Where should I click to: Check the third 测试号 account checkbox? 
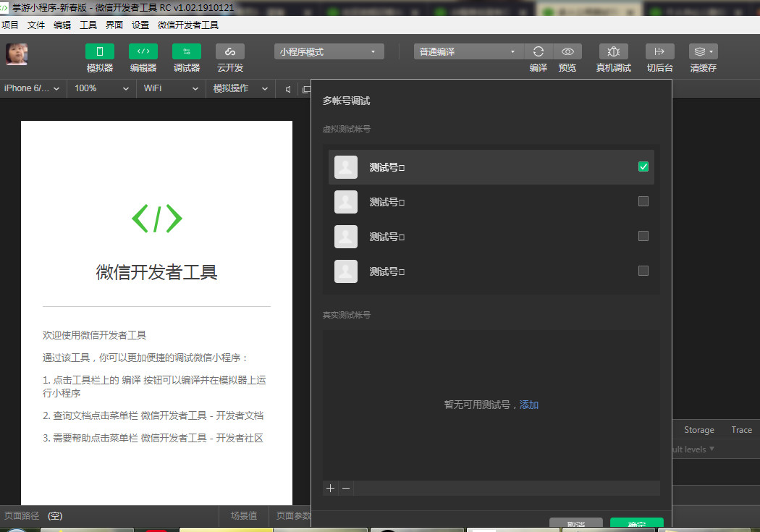click(x=643, y=236)
